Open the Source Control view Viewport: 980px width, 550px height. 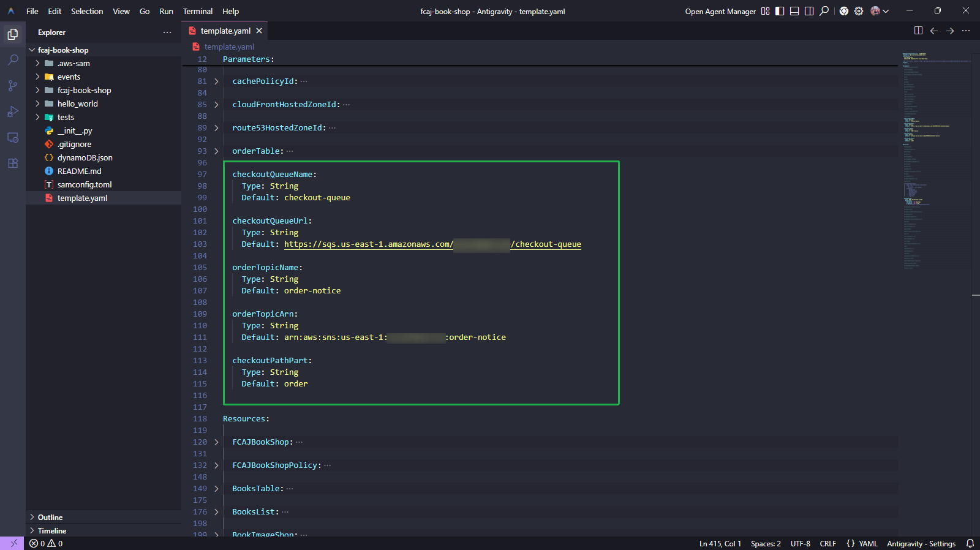click(13, 86)
